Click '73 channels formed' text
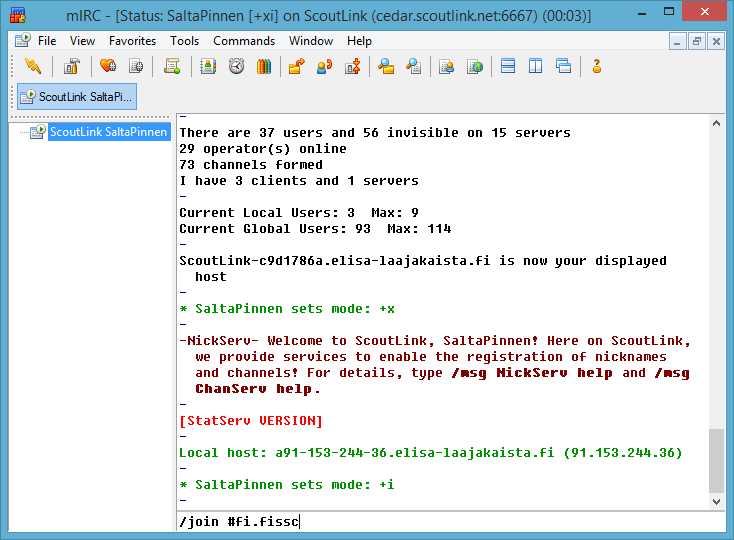Image resolution: width=734 pixels, height=540 pixels. pos(251,165)
